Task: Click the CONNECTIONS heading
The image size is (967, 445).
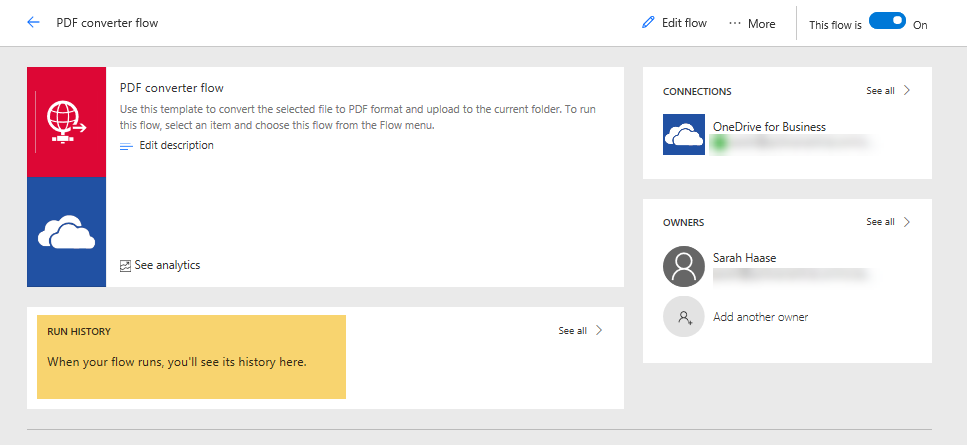Action: pos(697,92)
